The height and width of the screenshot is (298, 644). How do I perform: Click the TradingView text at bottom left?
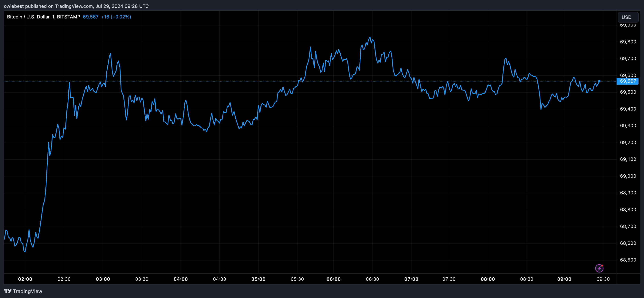click(x=27, y=291)
